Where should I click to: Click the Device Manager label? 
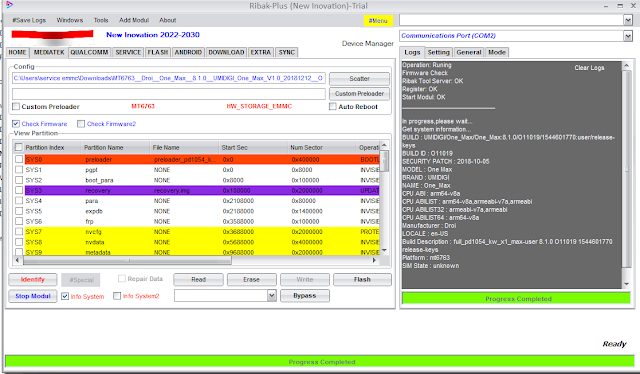tap(368, 43)
